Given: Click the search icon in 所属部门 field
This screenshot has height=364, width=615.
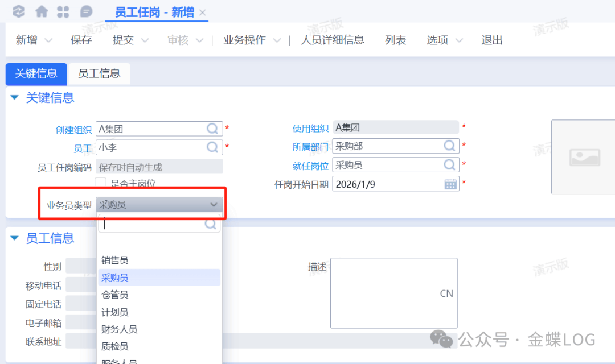Looking at the screenshot, I should tap(450, 146).
